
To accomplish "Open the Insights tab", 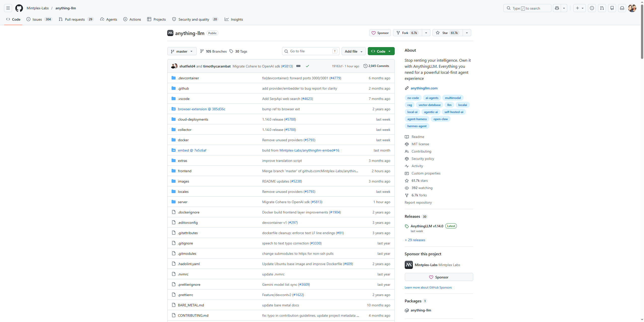I will [x=234, y=19].
